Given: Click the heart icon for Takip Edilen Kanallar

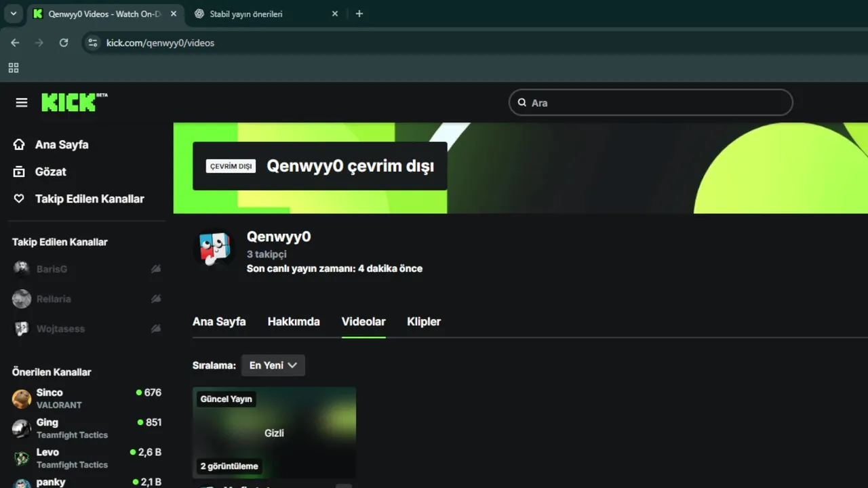Looking at the screenshot, I should 19,199.
